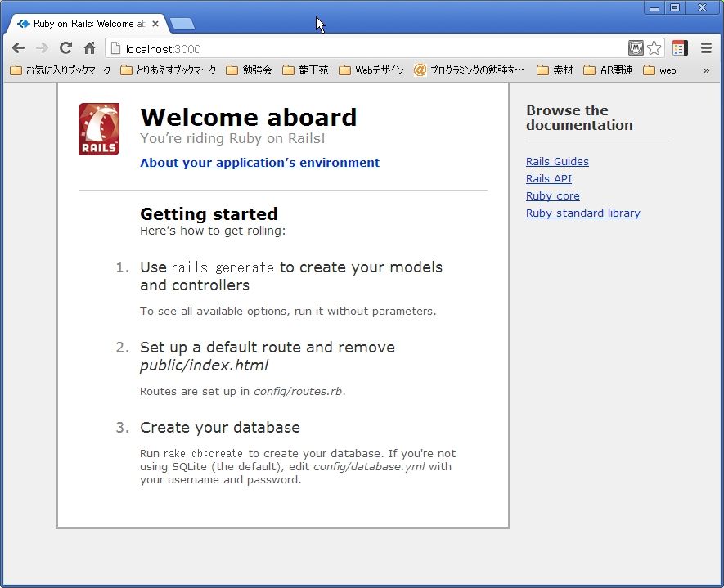
Task: Close the Ruby on Rails tab
Action: pos(155,24)
